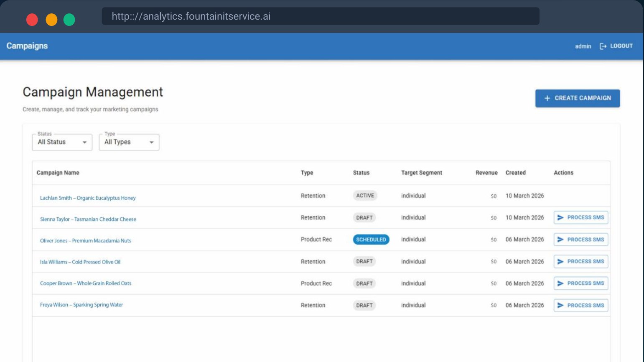Process SMS for Sienna Taylor campaign
The image size is (644, 362).
tap(581, 217)
